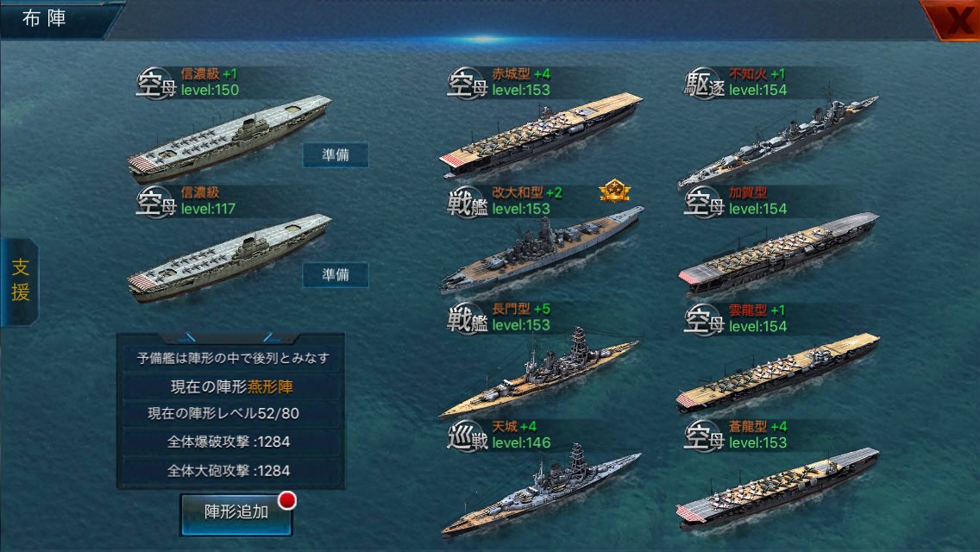This screenshot has width=980, height=552.
Task: Select the 雲龍型 +1 carrier
Action: coord(778,372)
